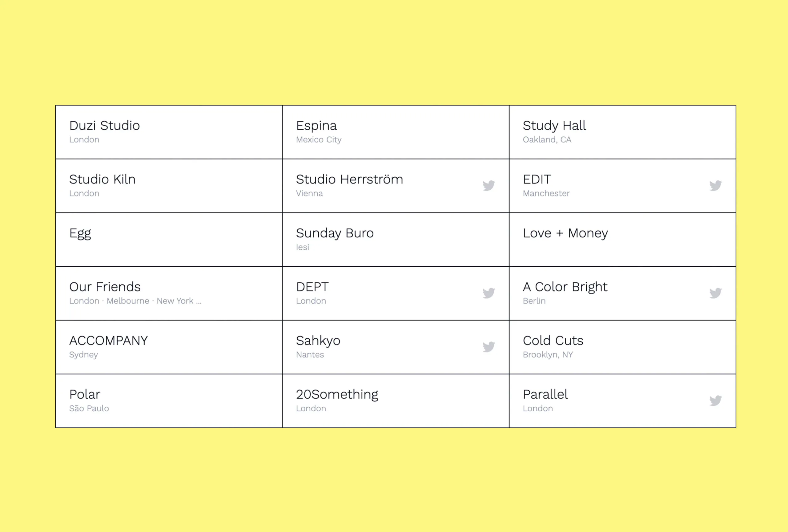Click the Twitter icon beside DEPT
Image resolution: width=788 pixels, height=532 pixels.
(488, 293)
